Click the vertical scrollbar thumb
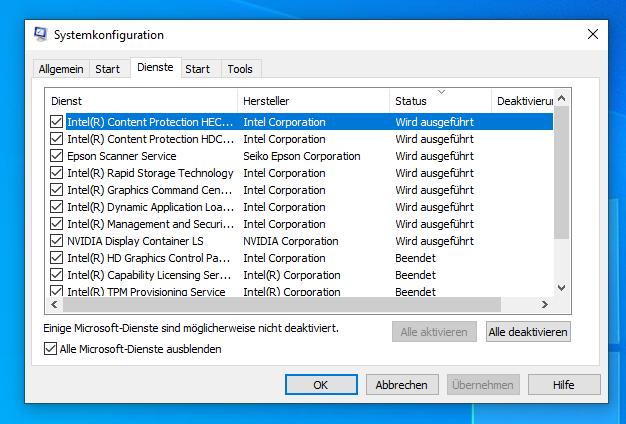626x424 pixels. coord(562,173)
